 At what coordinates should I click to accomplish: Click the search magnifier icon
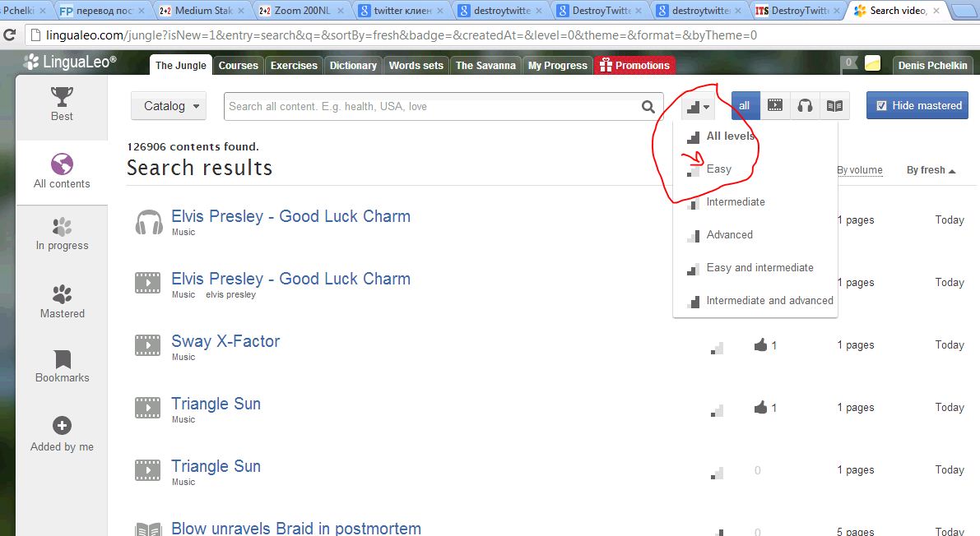tap(648, 107)
